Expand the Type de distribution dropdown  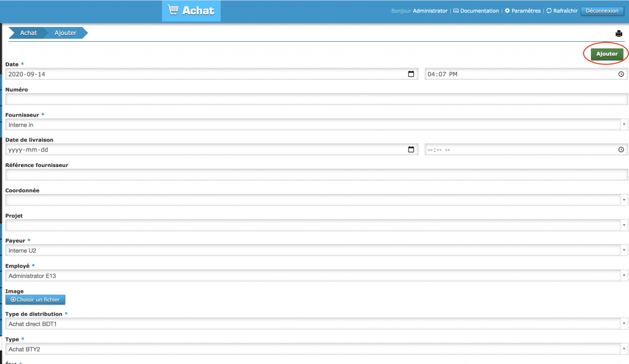tap(624, 323)
